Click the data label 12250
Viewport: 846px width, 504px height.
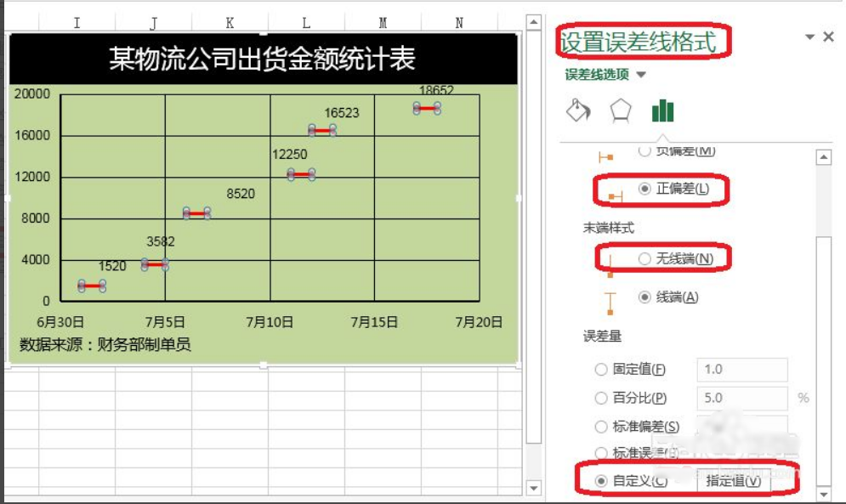[x=290, y=155]
